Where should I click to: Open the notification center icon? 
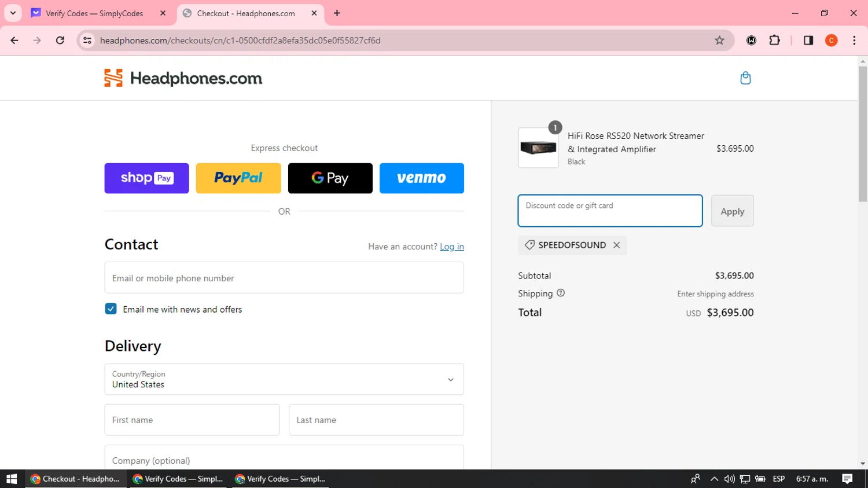[847, 479]
